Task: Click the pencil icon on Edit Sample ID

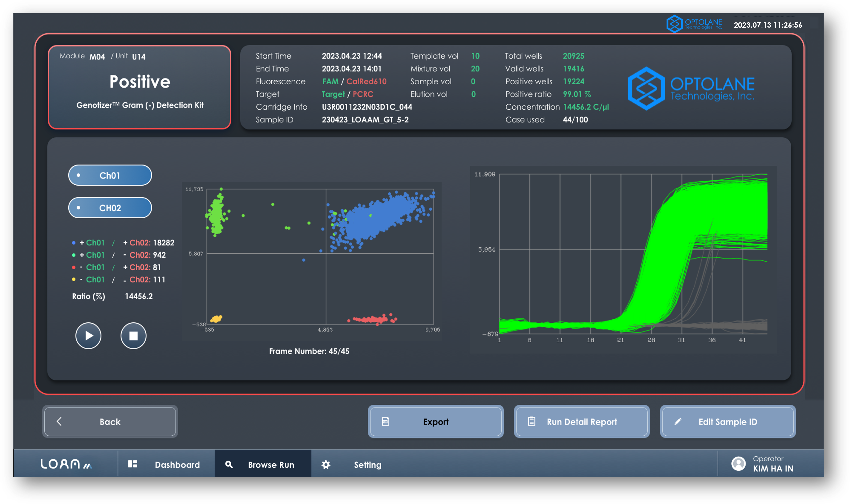Action: 678,422
